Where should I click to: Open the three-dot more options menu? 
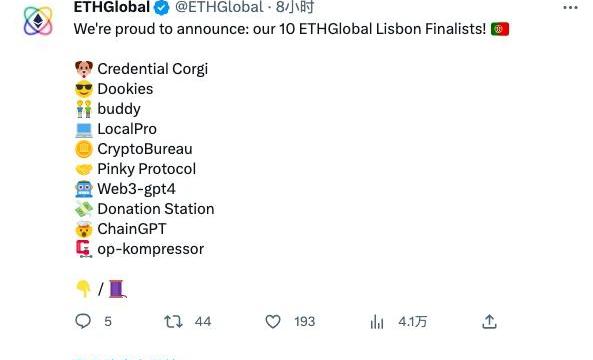pos(570,7)
